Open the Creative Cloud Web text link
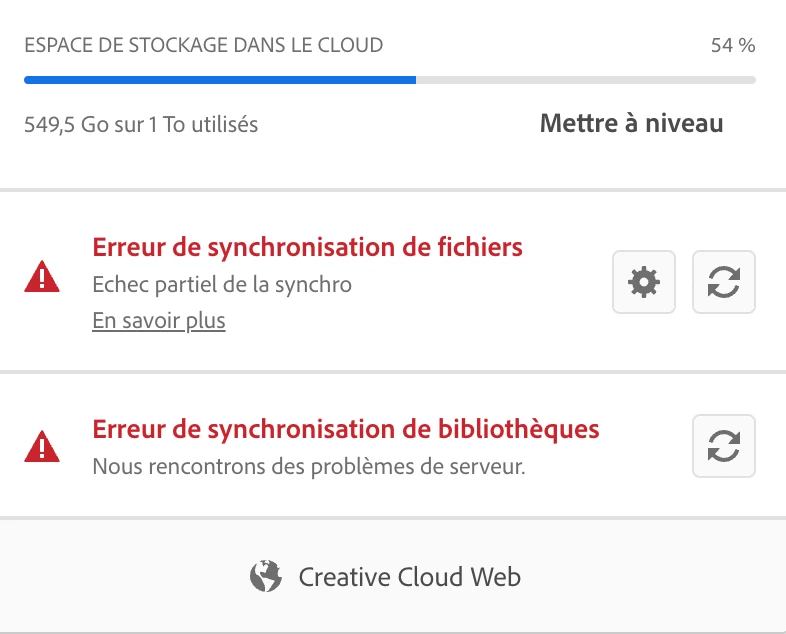The image size is (786, 634). (410, 577)
